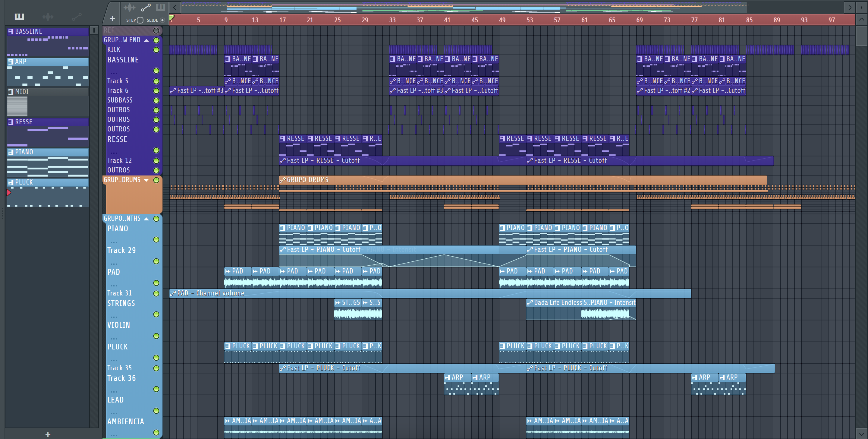Select the PAD - Channel volume automation clip

click(430, 293)
